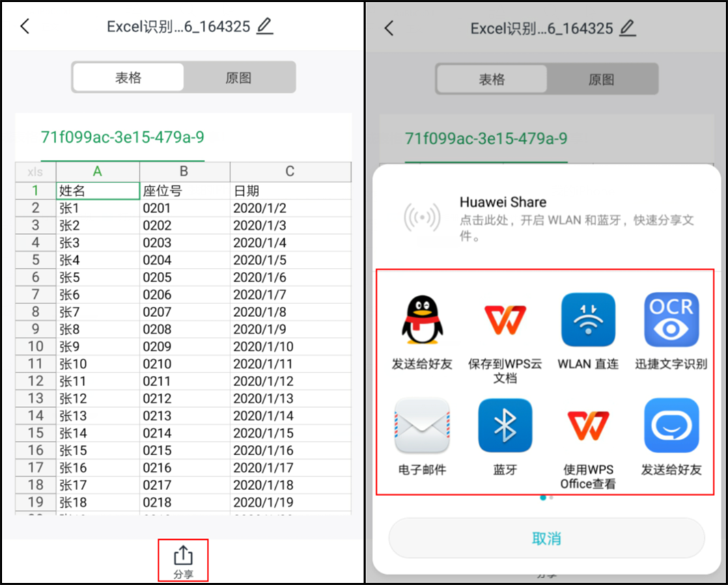The image size is (728, 585).
Task: Choose 使用WPS Office查看 icon
Action: [588, 425]
